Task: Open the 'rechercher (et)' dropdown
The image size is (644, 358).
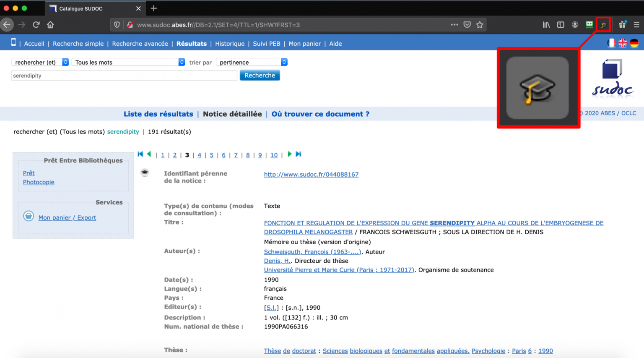Action: (40, 62)
